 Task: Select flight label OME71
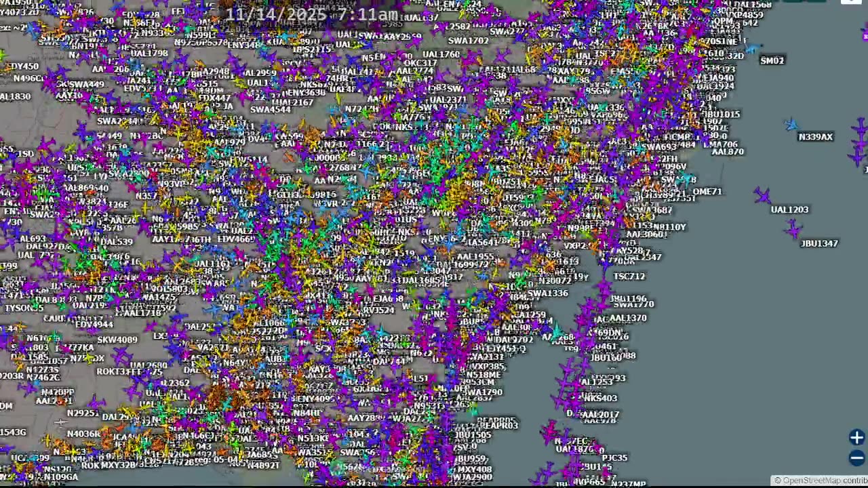coord(707,192)
